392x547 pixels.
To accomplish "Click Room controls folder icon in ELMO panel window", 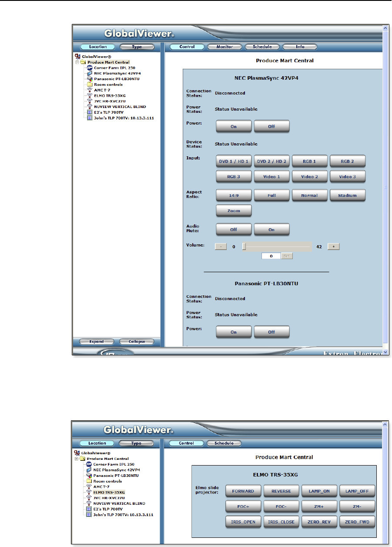I will [x=89, y=481].
